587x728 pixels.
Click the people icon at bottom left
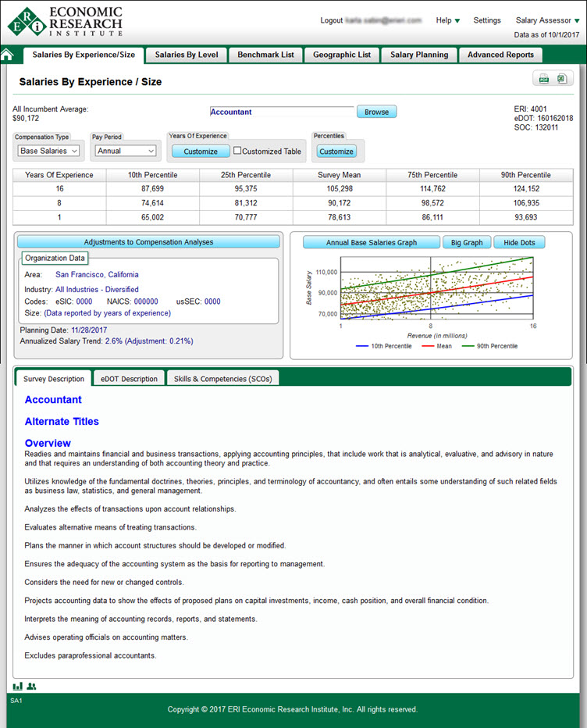[x=31, y=687]
